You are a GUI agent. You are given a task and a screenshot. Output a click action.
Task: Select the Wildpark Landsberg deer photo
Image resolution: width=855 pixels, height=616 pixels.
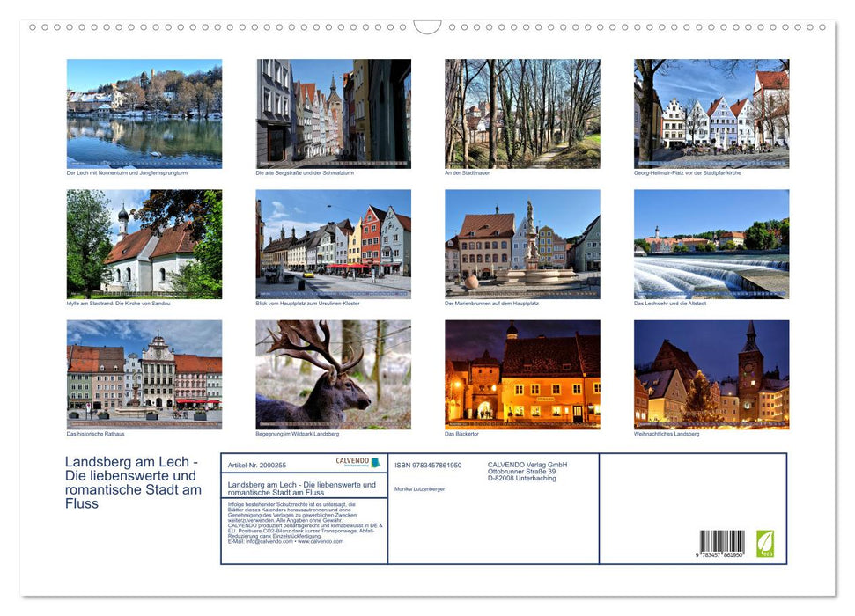pos(333,374)
